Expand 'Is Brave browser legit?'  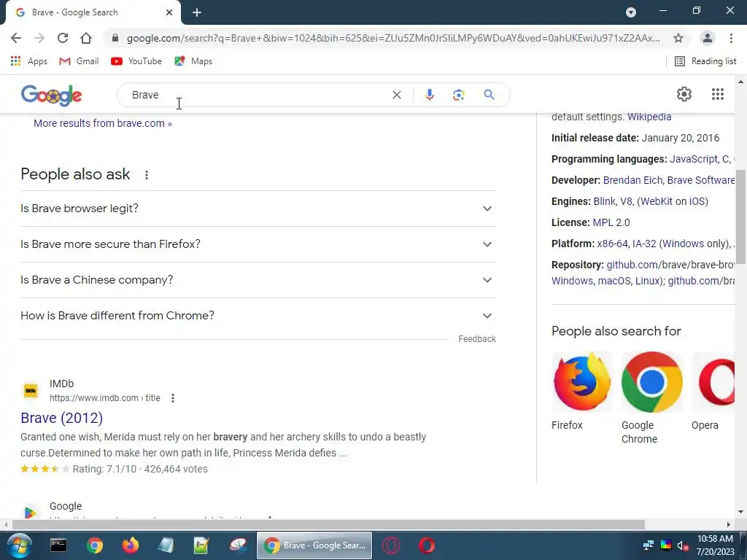coord(258,209)
